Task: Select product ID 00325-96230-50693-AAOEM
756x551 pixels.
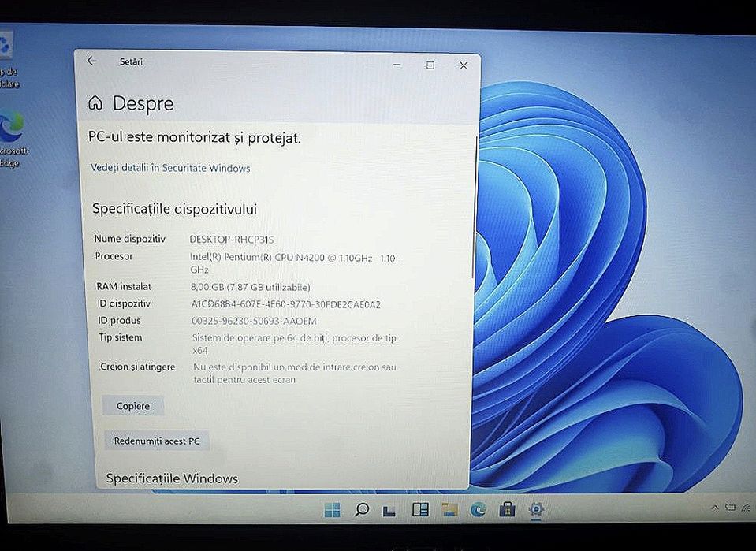Action: 254,321
